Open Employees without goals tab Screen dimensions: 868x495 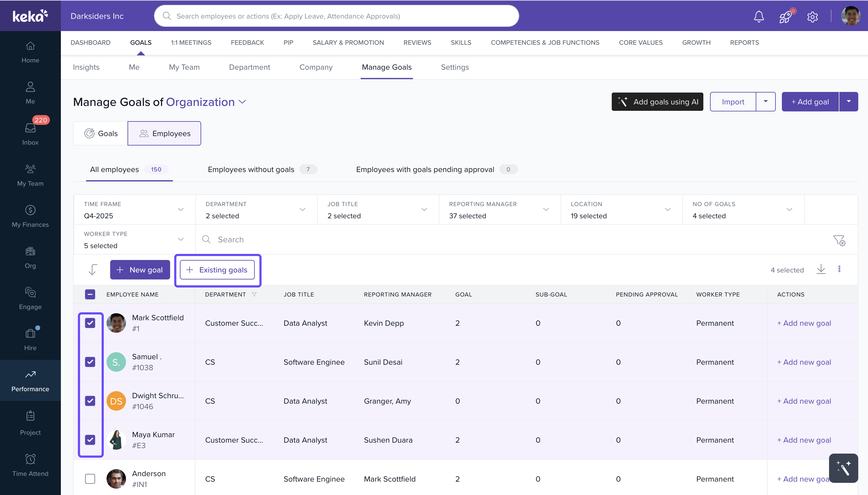point(251,169)
